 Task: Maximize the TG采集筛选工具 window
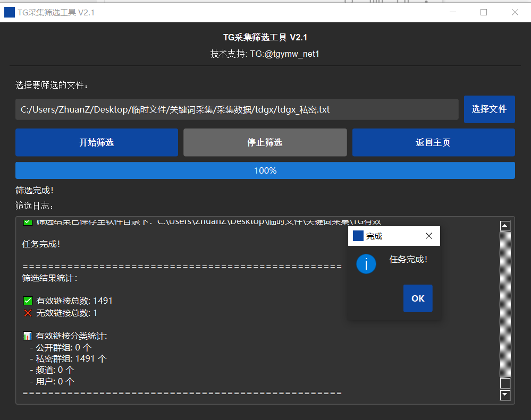pos(484,12)
